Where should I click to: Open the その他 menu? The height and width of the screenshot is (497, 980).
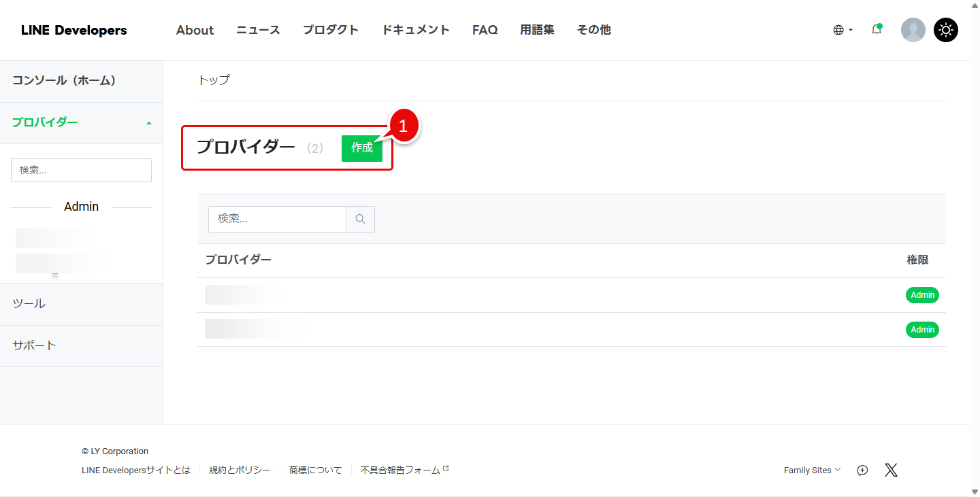coord(593,30)
